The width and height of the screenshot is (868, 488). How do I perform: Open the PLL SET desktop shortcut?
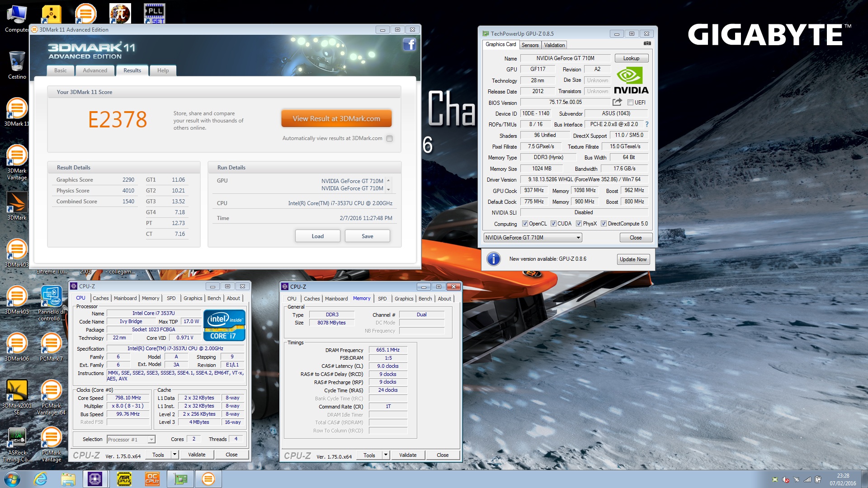pos(155,14)
